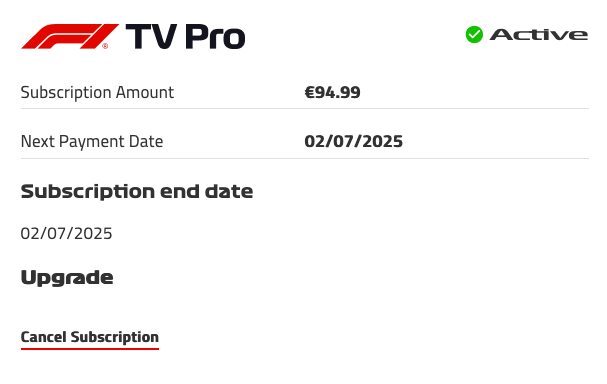Click the euro symbol in the amount
607x384 pixels.
point(310,93)
